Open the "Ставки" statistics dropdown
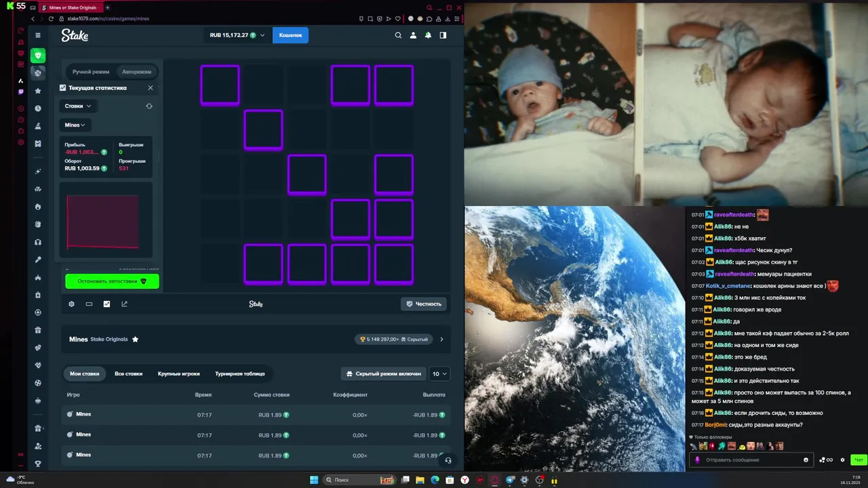This screenshot has height=488, width=868. click(x=78, y=106)
